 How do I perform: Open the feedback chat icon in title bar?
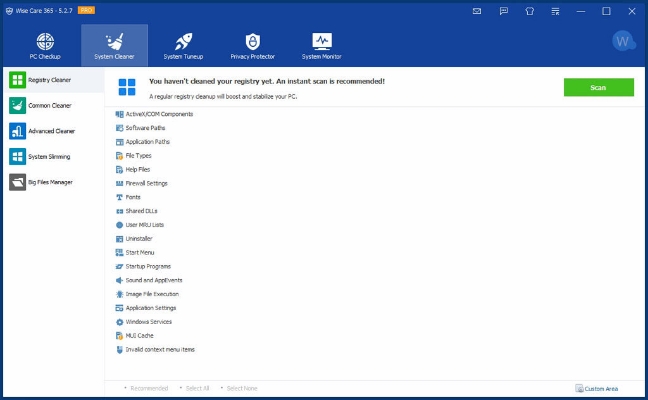click(x=503, y=11)
